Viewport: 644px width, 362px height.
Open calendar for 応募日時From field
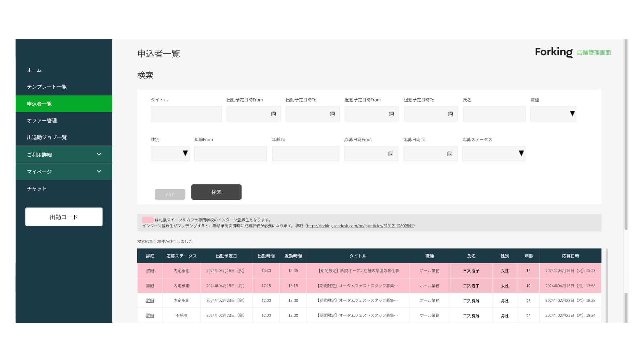pyautogui.click(x=391, y=154)
